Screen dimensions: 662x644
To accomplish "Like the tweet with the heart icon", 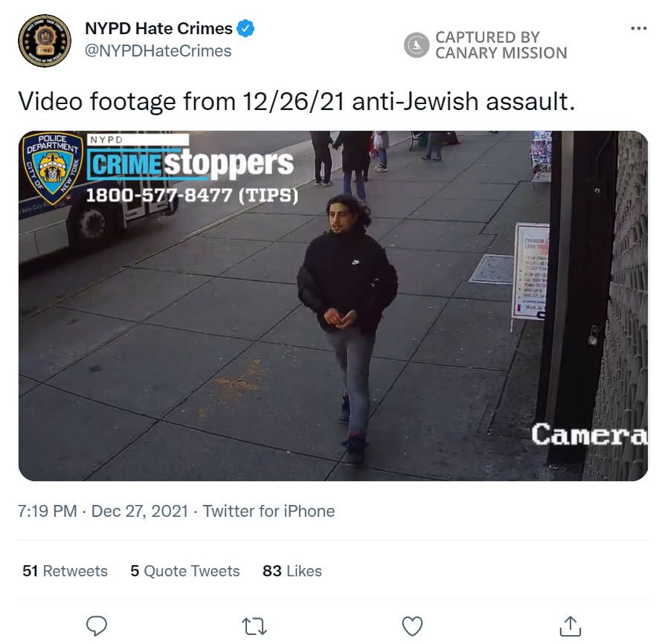I will (x=412, y=626).
